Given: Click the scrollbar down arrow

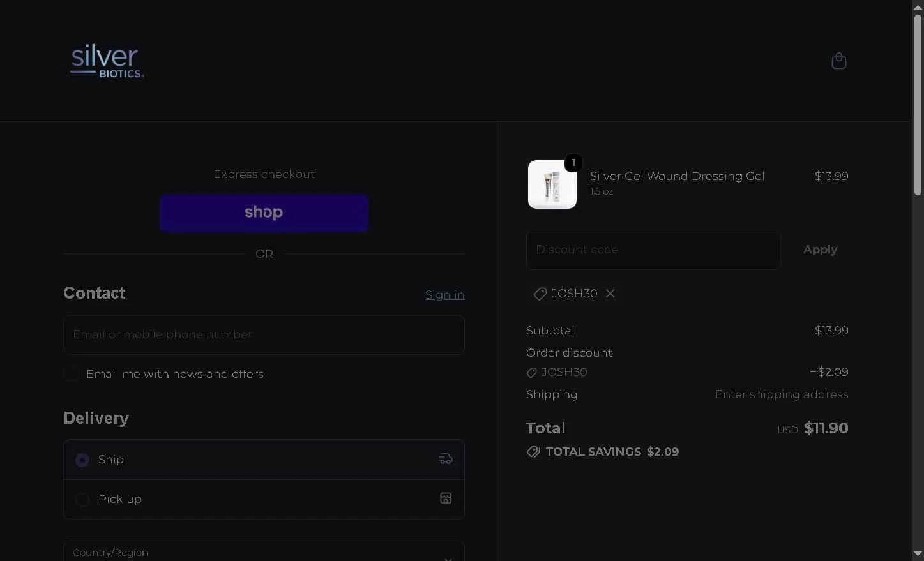Looking at the screenshot, I should click(918, 554).
